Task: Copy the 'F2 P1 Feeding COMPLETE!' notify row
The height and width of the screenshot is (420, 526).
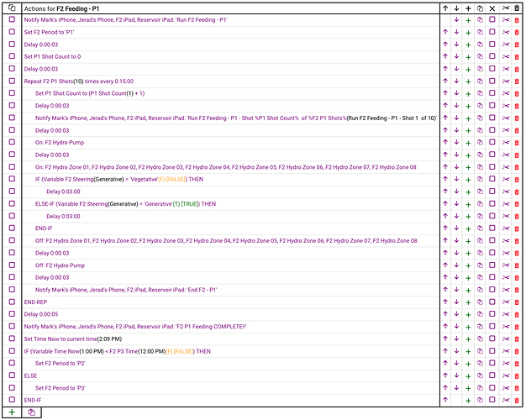Action: click(x=480, y=327)
